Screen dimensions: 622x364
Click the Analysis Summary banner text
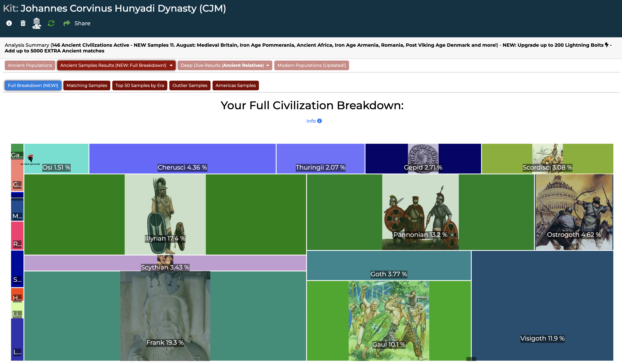308,48
